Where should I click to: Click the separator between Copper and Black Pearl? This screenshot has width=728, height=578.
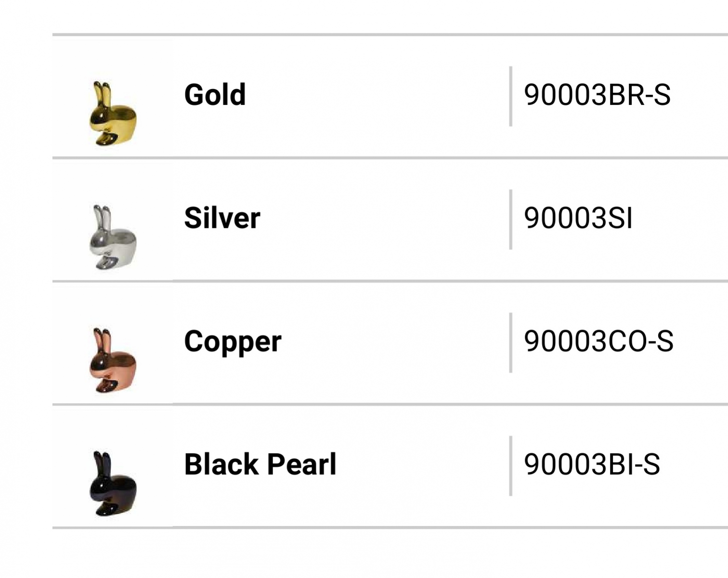[390, 404]
